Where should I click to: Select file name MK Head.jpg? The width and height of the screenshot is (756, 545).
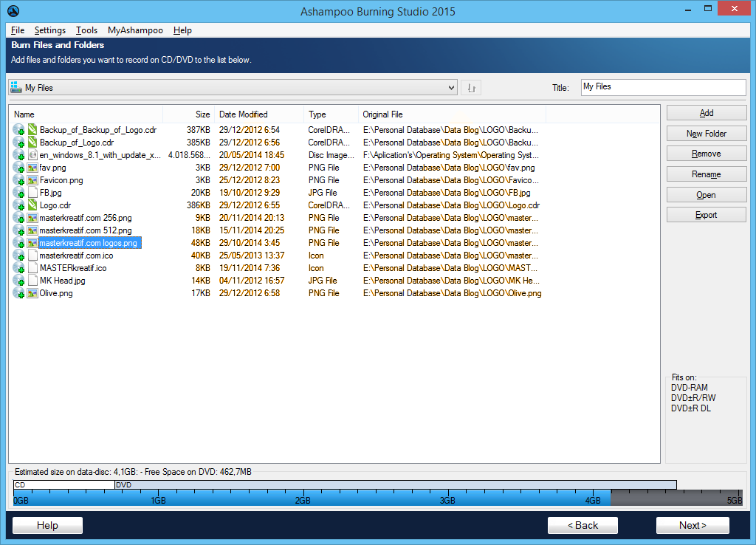(62, 280)
